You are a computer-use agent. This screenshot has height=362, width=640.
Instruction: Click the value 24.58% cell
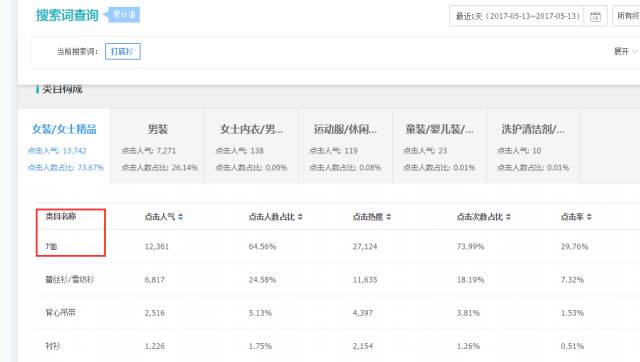coord(262,280)
